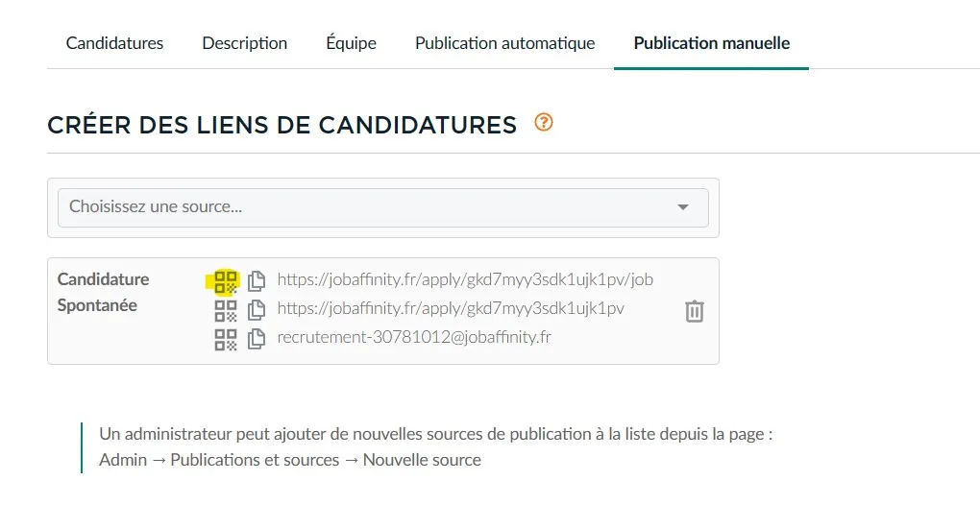Viewport: 980px width, 529px height.
Task: Show QR code for second apply link
Action: [x=226, y=310]
